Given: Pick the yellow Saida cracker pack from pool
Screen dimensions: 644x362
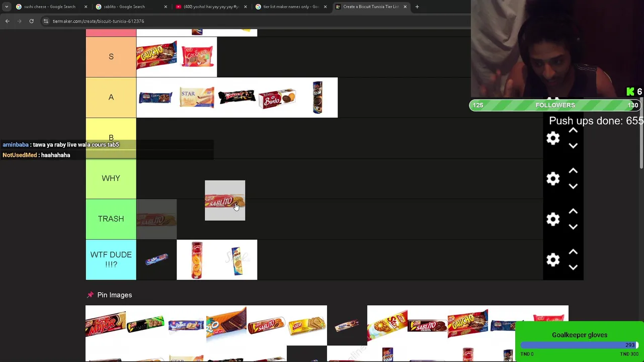Looking at the screenshot, I should (307, 326).
